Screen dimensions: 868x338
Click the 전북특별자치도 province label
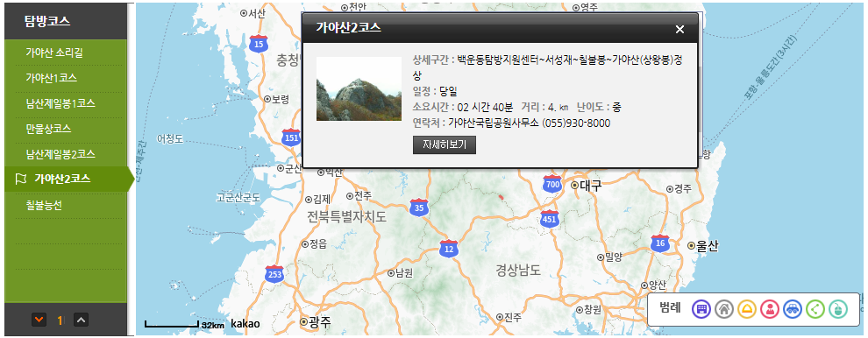(346, 217)
